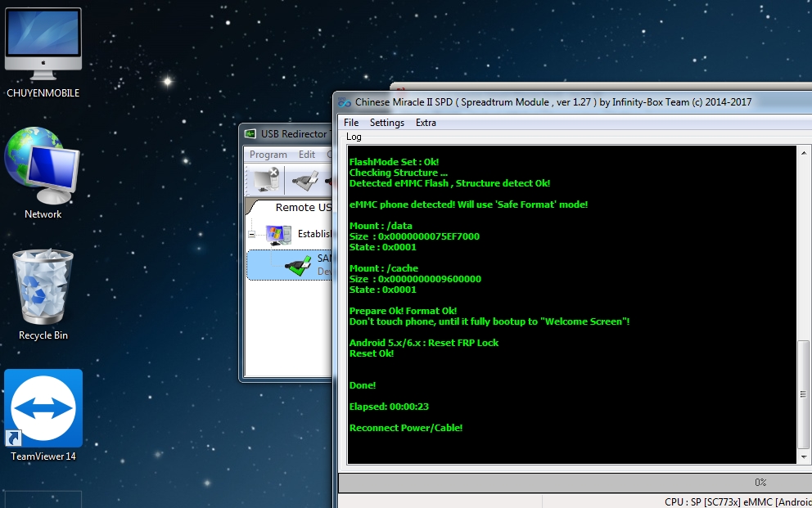This screenshot has height=508, width=812.
Task: Open the Settings menu in Chinese Miracle
Action: coord(387,123)
